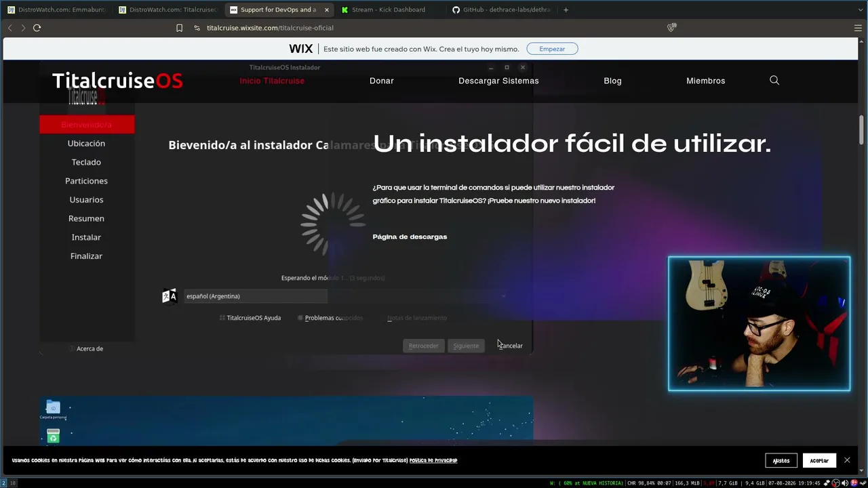Bookmark this page with the bookmark icon

pyautogui.click(x=179, y=28)
